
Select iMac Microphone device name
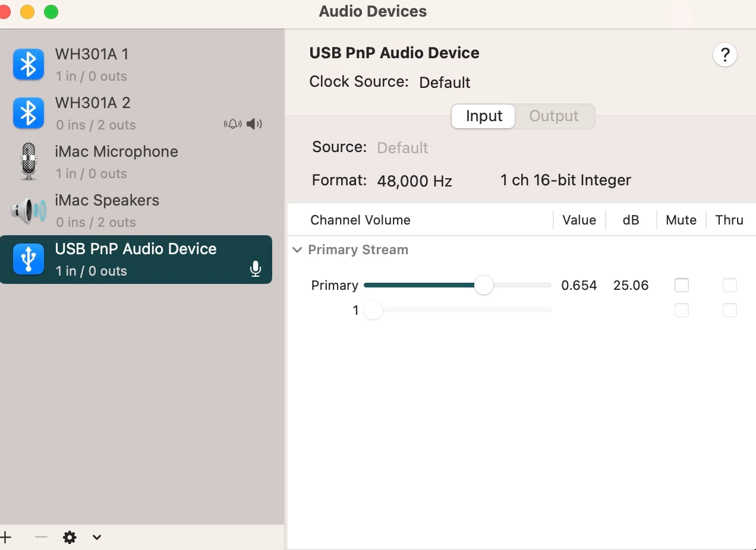(x=116, y=151)
